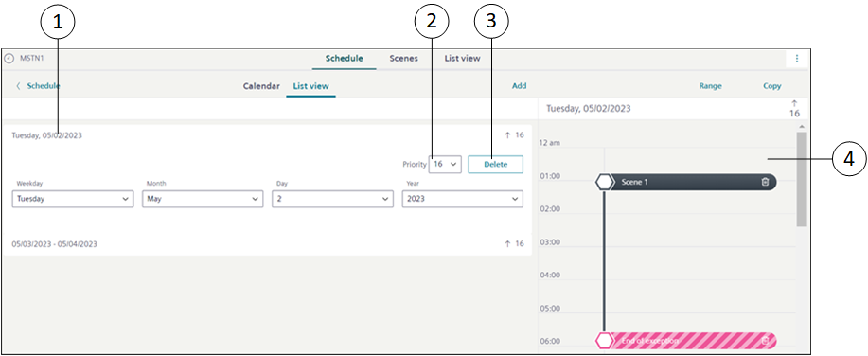Click the clock icon next to MSTN1

[9, 58]
